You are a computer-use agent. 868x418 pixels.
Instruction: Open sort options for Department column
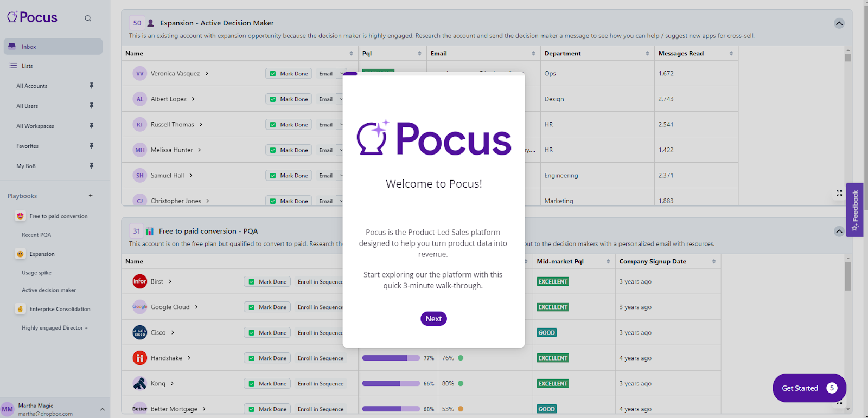coord(647,53)
